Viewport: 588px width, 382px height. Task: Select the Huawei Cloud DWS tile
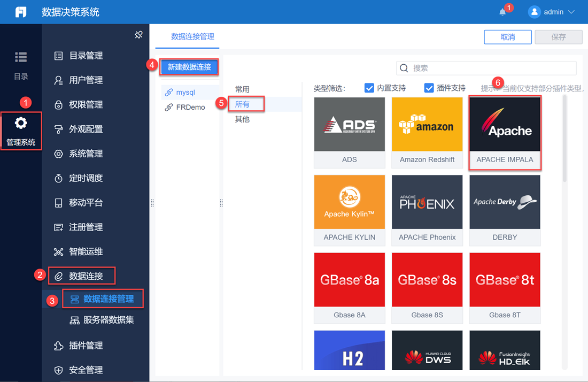click(x=427, y=350)
